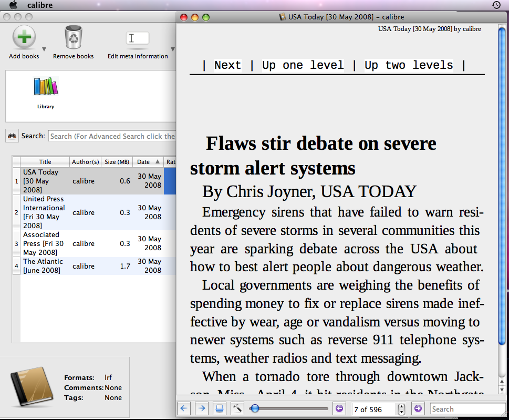Focus the library Search field

(112, 136)
